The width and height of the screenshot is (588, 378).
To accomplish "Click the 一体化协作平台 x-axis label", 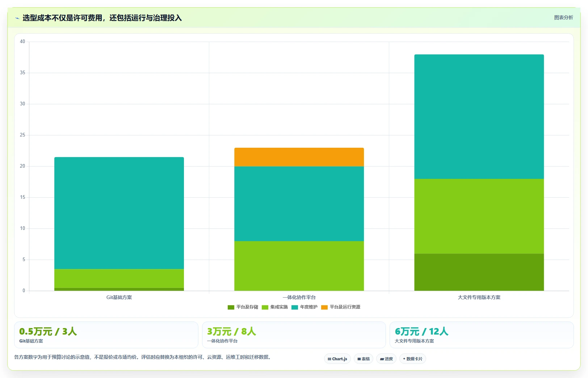I will [299, 297].
